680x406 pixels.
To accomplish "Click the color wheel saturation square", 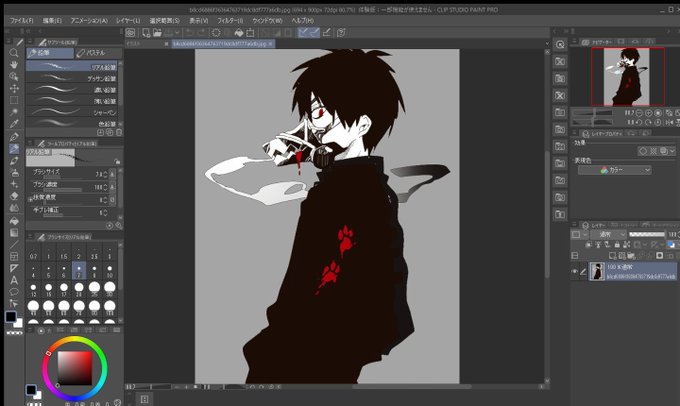I will [75, 368].
